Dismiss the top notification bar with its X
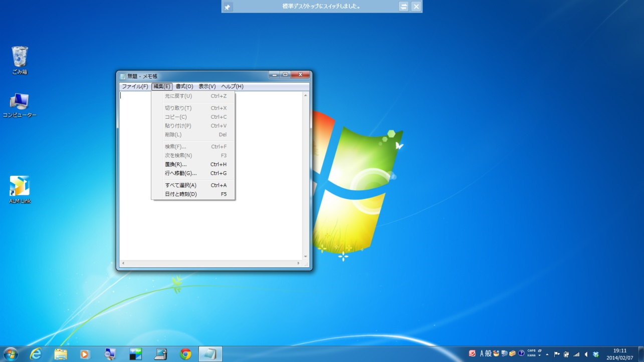Screen dimensions: 644x362 click(x=416, y=7)
